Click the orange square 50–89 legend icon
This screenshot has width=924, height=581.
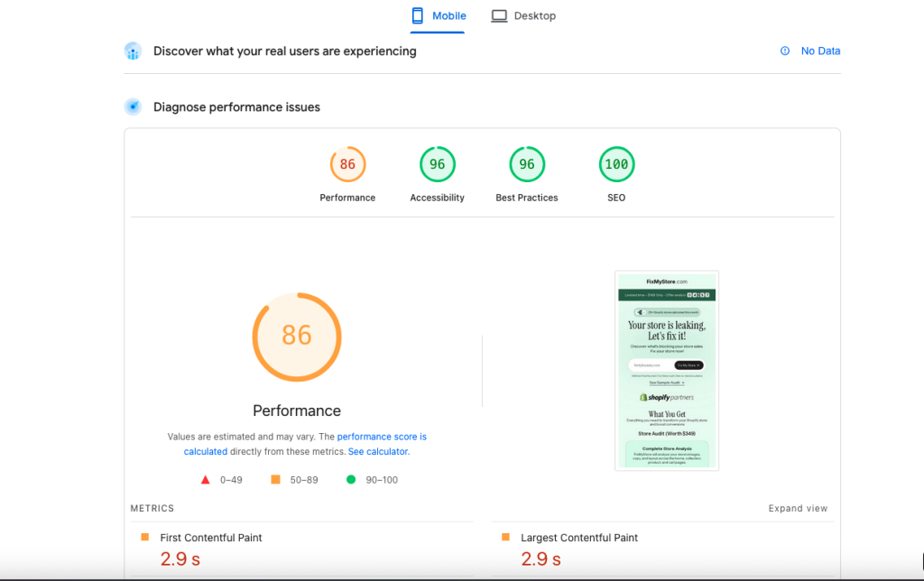coord(275,480)
